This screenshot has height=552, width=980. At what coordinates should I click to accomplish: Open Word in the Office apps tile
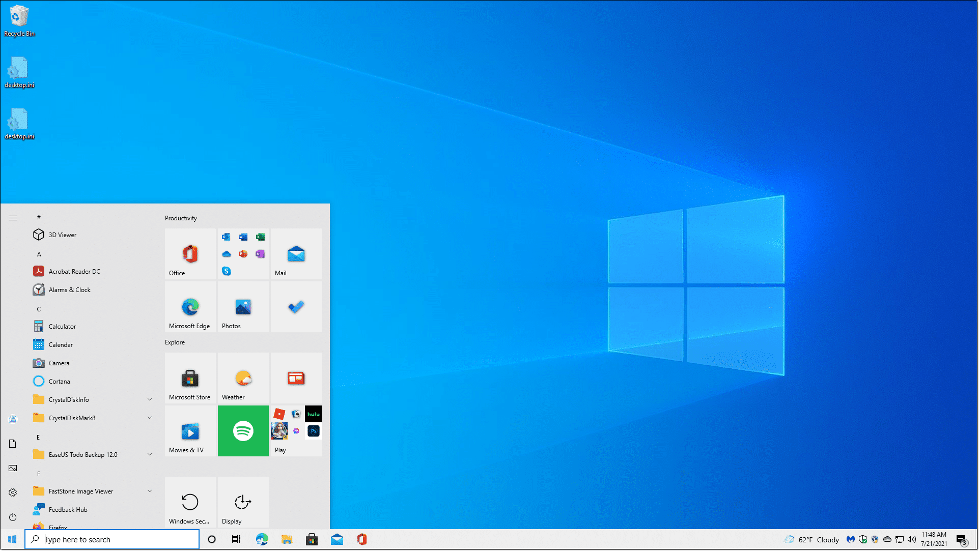(243, 237)
